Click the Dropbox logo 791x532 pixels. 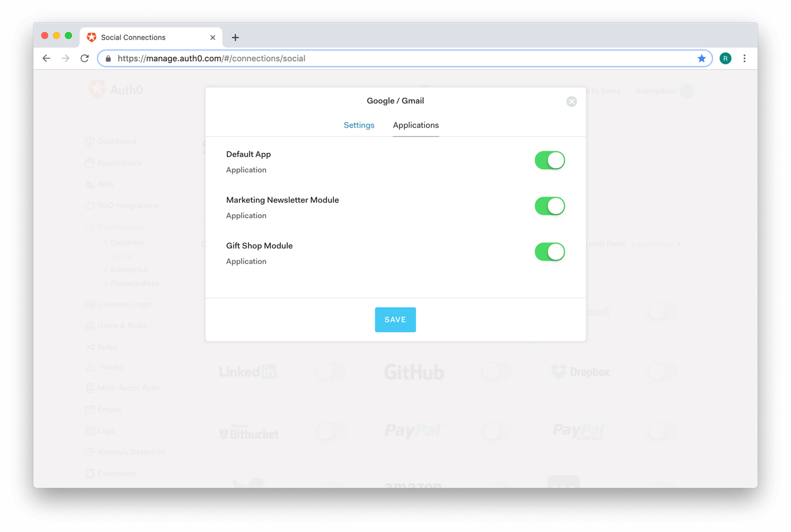(580, 372)
